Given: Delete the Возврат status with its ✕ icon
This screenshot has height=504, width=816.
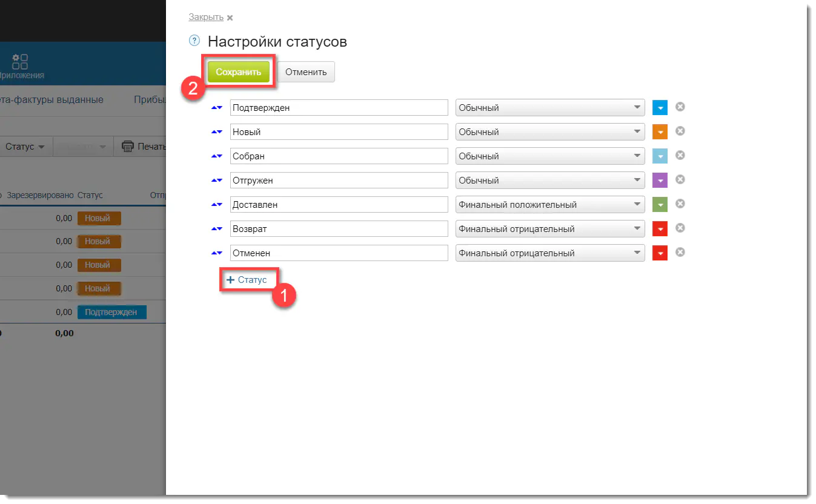Looking at the screenshot, I should (x=680, y=228).
